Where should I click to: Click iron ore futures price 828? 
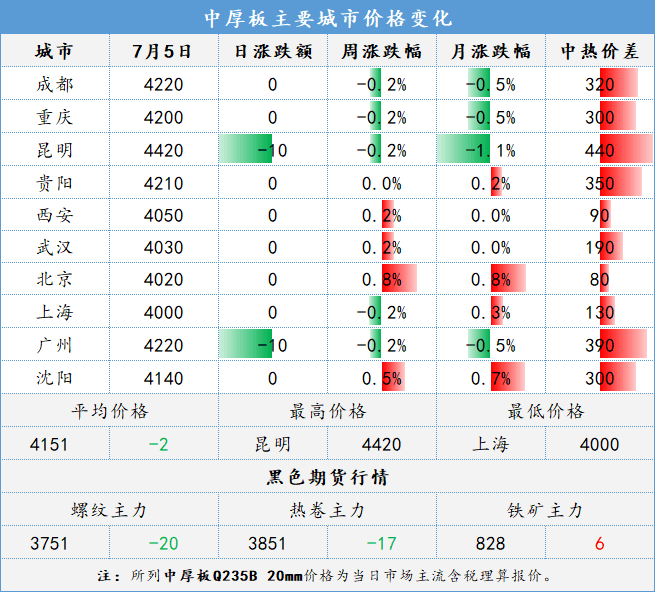(490, 544)
